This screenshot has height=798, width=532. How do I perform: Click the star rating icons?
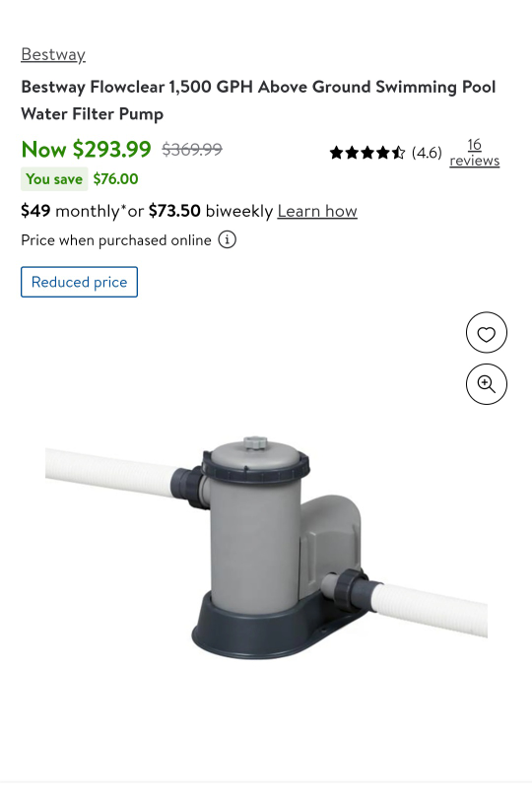367,152
